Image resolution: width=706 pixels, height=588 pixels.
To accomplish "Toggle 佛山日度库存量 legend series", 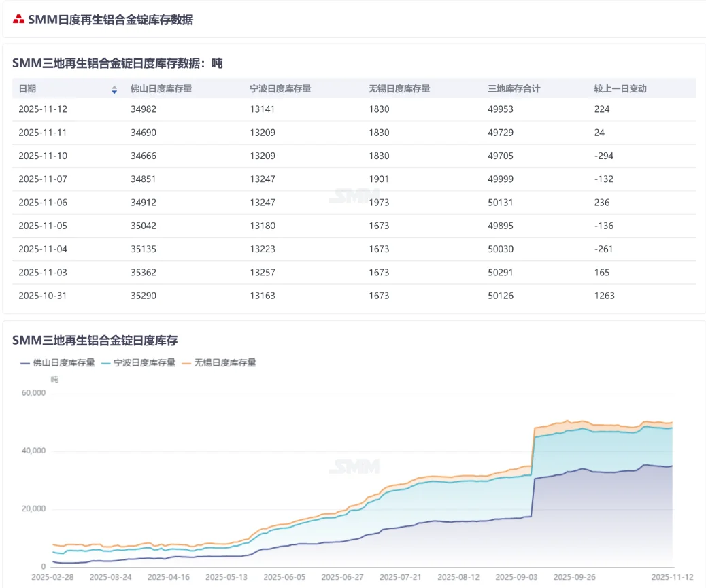I will [x=58, y=362].
